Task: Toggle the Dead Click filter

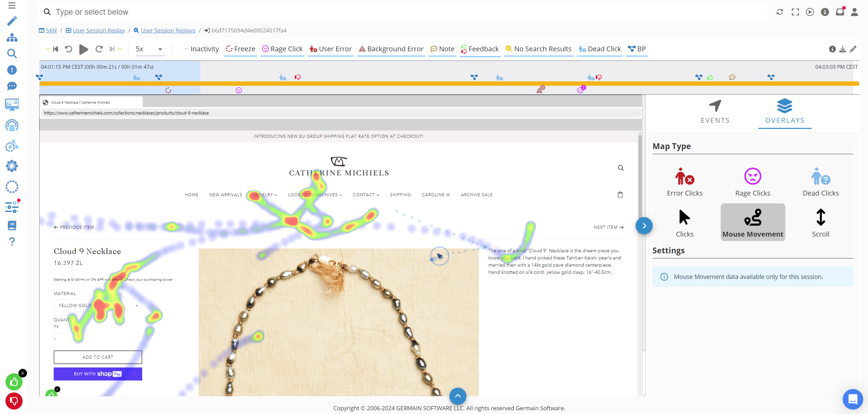Action: click(599, 49)
